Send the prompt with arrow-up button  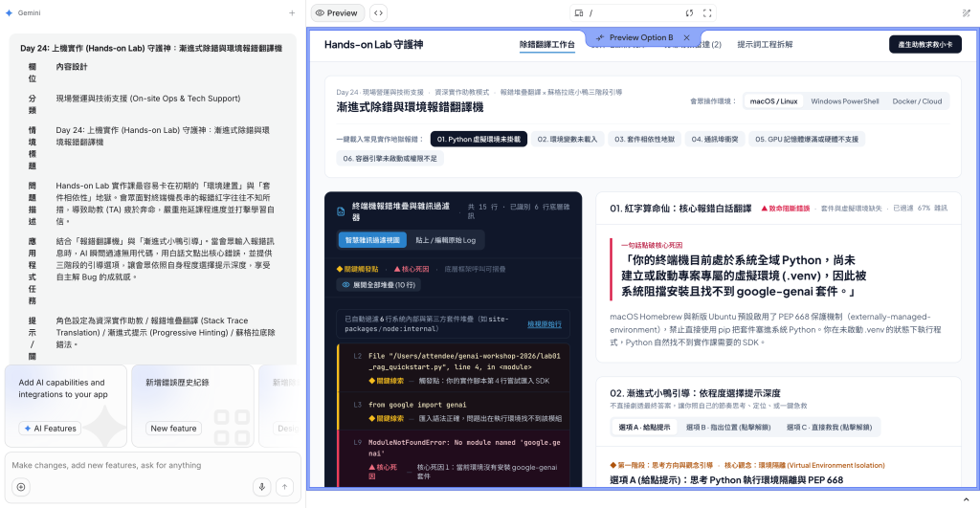pyautogui.click(x=284, y=487)
